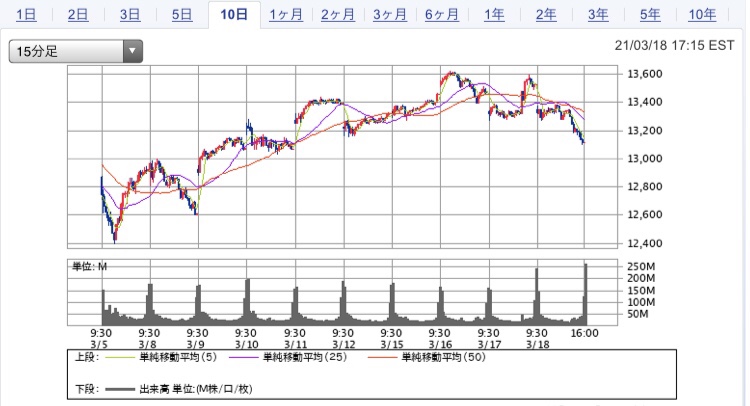Switch to the 3ヶ月 period tab
The height and width of the screenshot is (406, 750).
(x=390, y=15)
